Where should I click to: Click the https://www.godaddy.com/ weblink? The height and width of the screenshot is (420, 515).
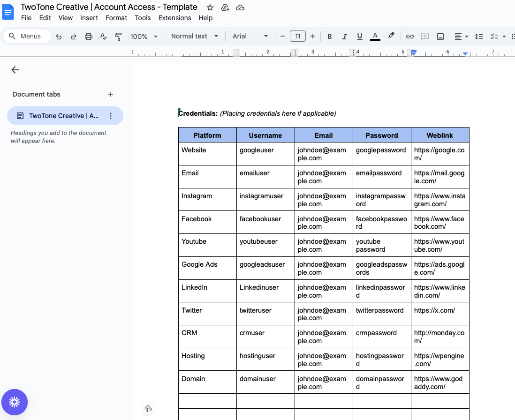click(x=438, y=383)
